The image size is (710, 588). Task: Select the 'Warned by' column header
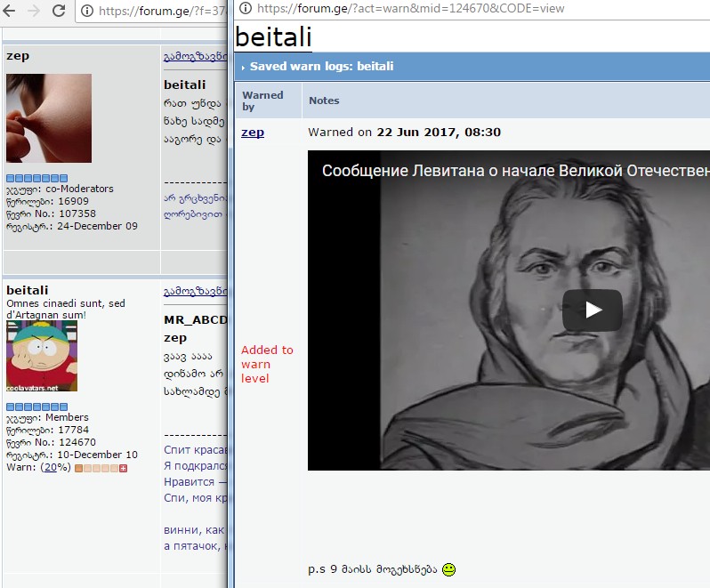coord(262,101)
